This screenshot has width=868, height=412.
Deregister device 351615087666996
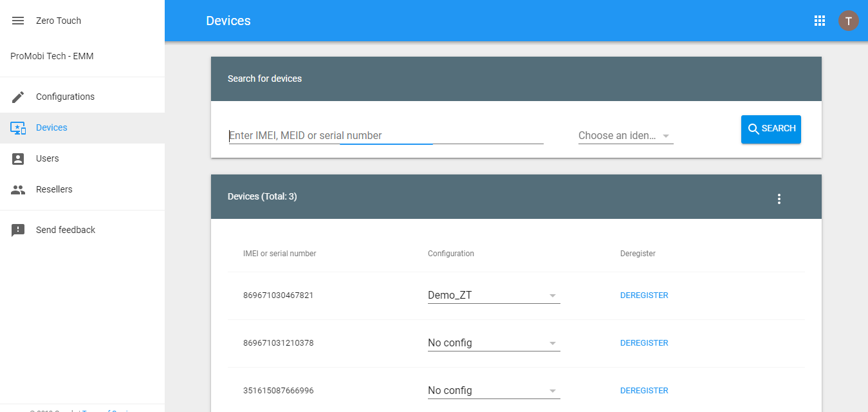644,390
